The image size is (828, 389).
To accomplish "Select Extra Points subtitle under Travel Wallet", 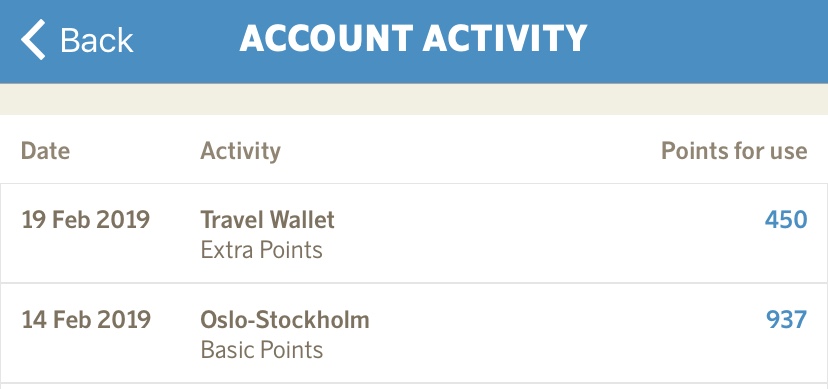I will coord(261,250).
